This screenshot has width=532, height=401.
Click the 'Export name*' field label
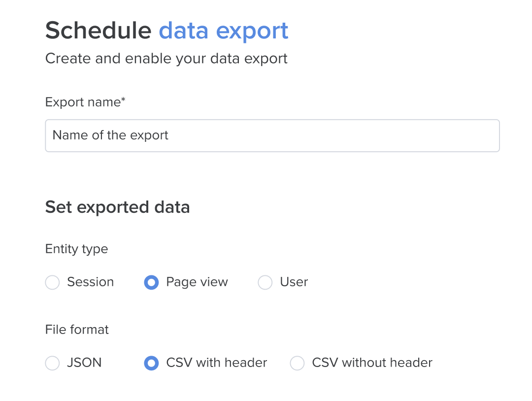pos(85,102)
